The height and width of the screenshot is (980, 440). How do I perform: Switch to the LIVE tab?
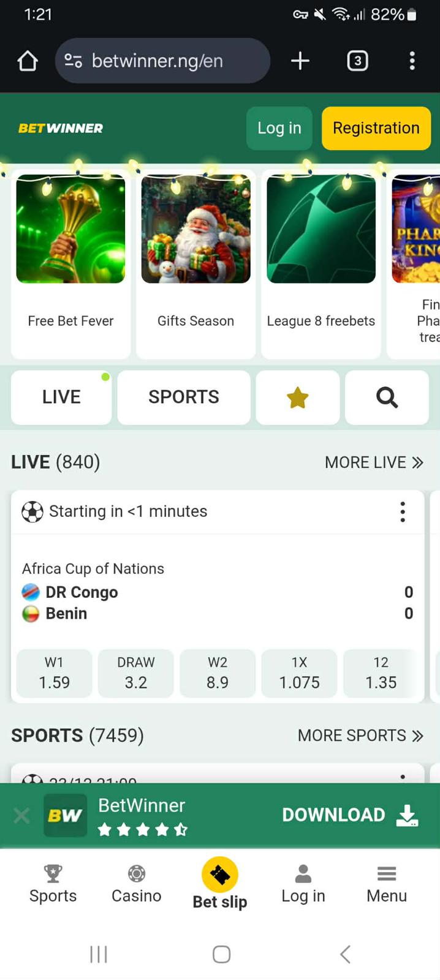61,397
